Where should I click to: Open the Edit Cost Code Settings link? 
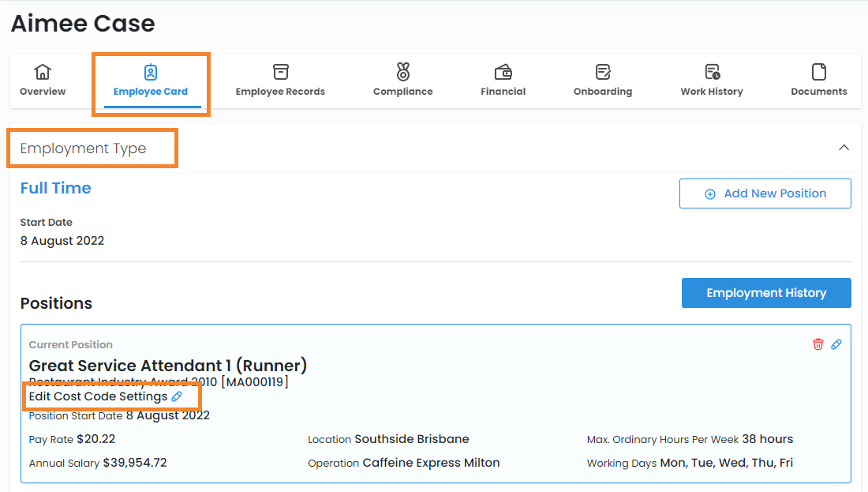[x=98, y=396]
